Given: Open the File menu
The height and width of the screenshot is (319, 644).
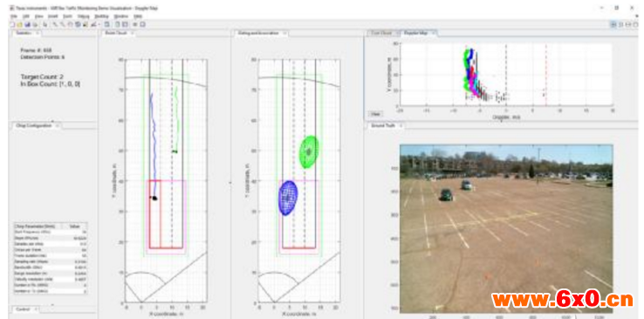Looking at the screenshot, I should [x=14, y=17].
